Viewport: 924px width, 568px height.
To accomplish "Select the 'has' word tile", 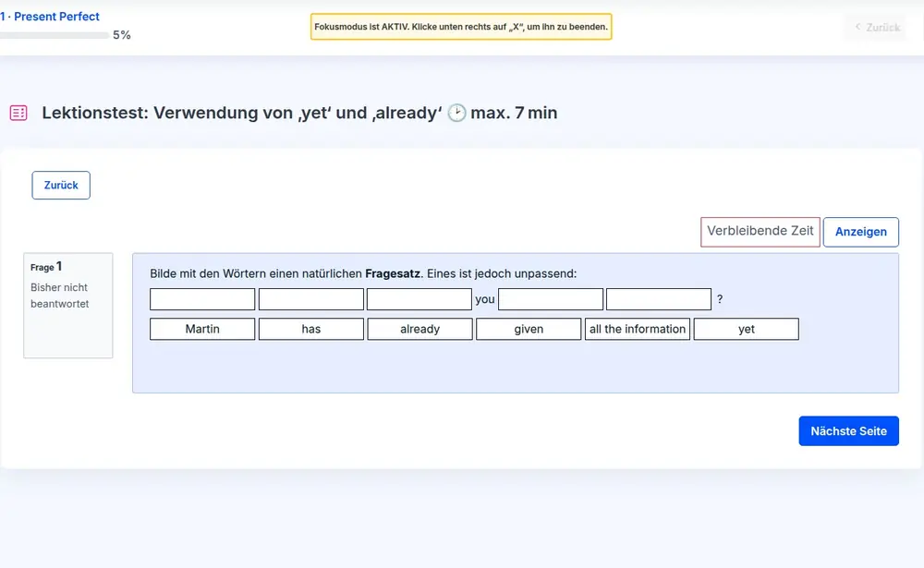I will click(310, 329).
